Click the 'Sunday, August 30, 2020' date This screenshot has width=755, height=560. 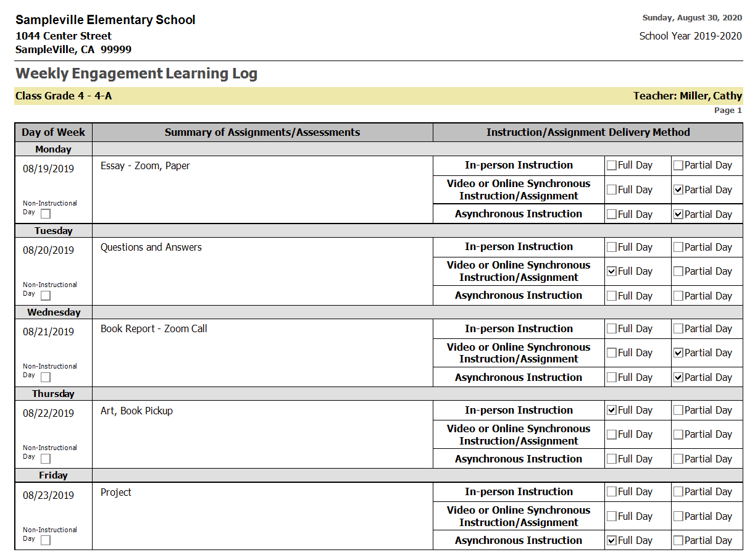point(692,18)
